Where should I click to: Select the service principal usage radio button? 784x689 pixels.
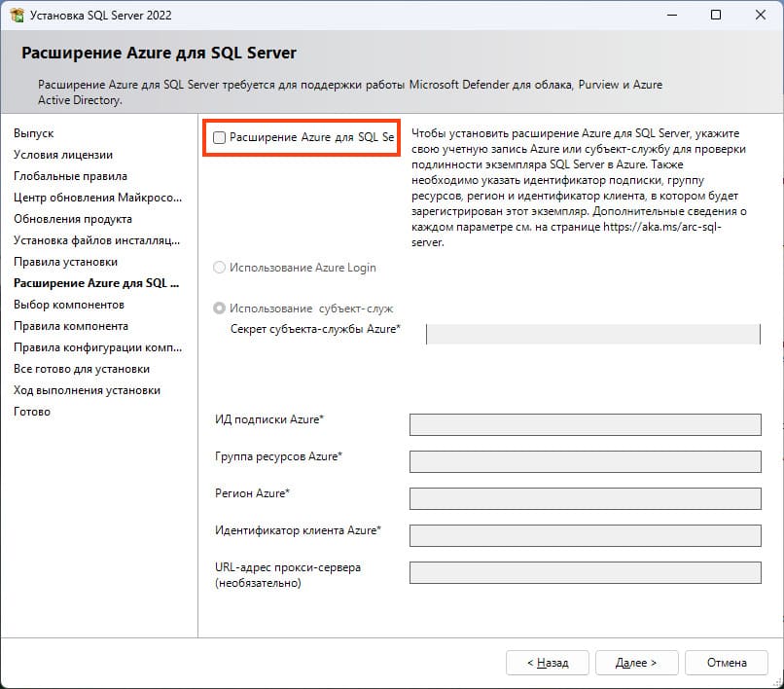pos(219,308)
